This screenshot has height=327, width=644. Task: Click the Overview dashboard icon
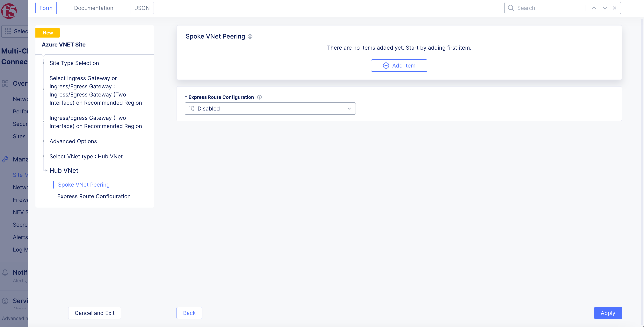coord(5,83)
